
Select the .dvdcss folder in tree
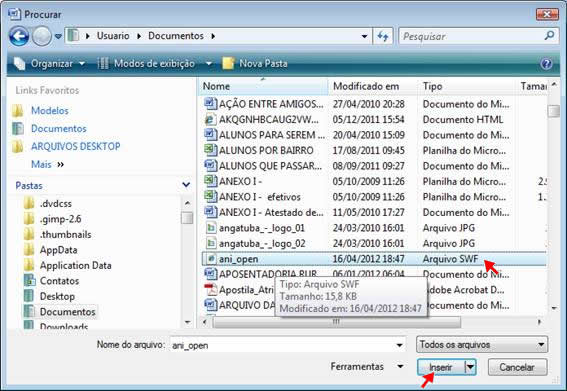55,203
